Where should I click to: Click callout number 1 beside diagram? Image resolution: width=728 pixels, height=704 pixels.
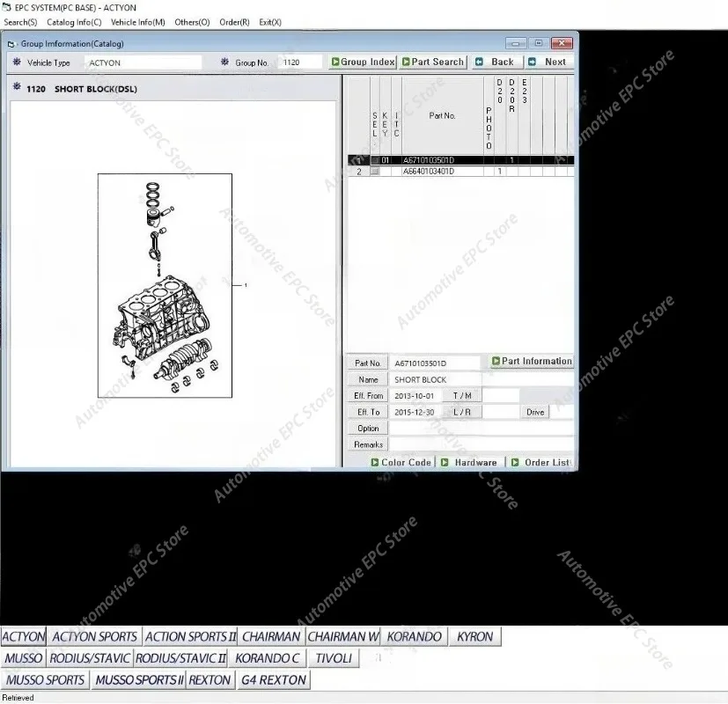click(246, 285)
